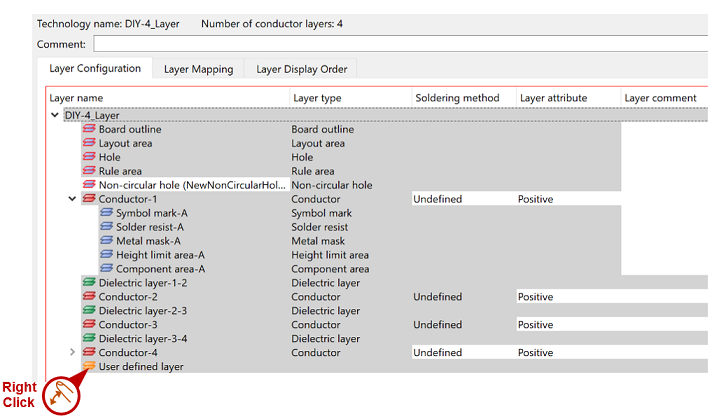The height and width of the screenshot is (419, 719).
Task: Switch to the Layer Mapping tab
Action: (x=199, y=69)
